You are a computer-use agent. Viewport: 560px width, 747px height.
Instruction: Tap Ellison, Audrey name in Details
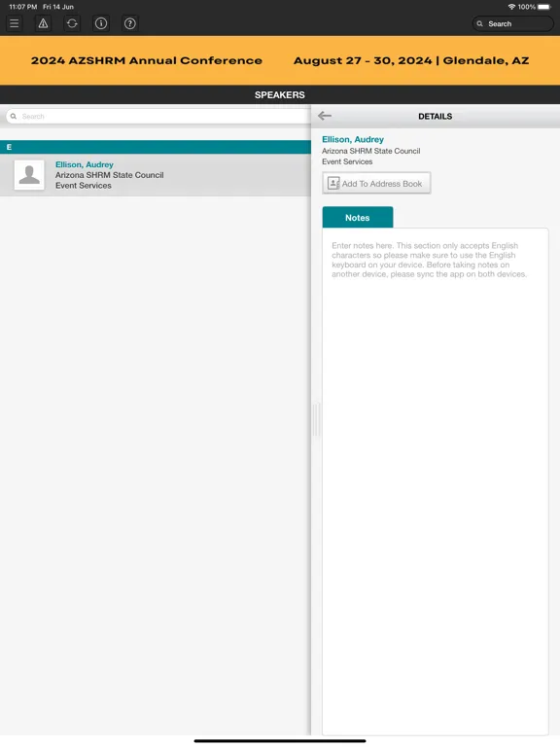(x=353, y=139)
